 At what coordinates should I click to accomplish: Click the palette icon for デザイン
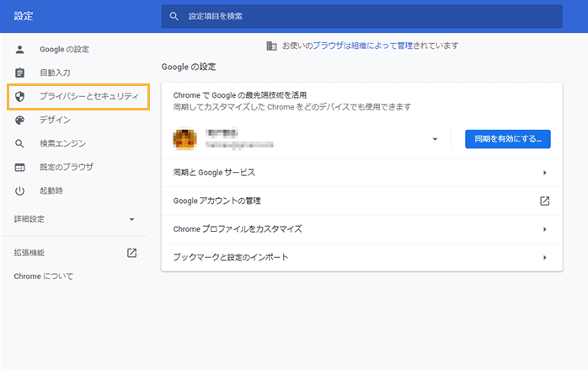coord(20,121)
